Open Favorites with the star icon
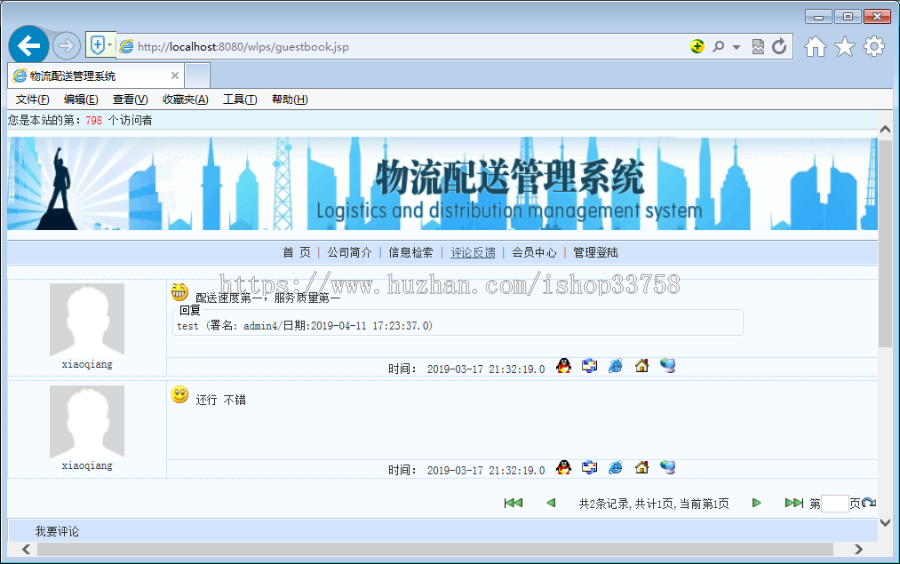The image size is (900, 564). tap(844, 46)
